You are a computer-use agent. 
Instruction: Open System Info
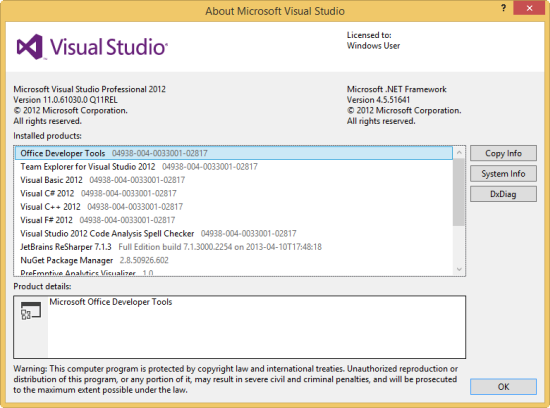[503, 174]
